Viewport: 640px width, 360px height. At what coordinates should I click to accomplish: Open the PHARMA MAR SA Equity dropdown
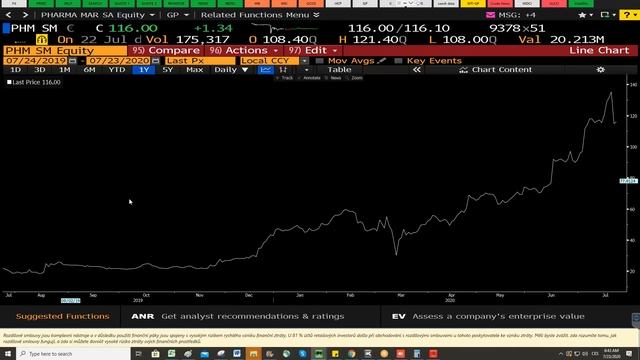tap(98, 15)
